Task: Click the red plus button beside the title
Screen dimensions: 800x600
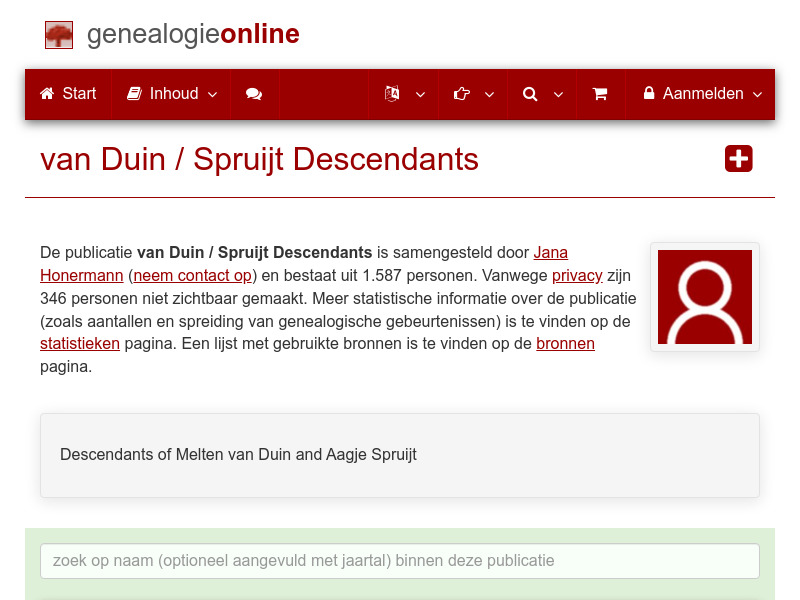Action: pyautogui.click(x=738, y=158)
